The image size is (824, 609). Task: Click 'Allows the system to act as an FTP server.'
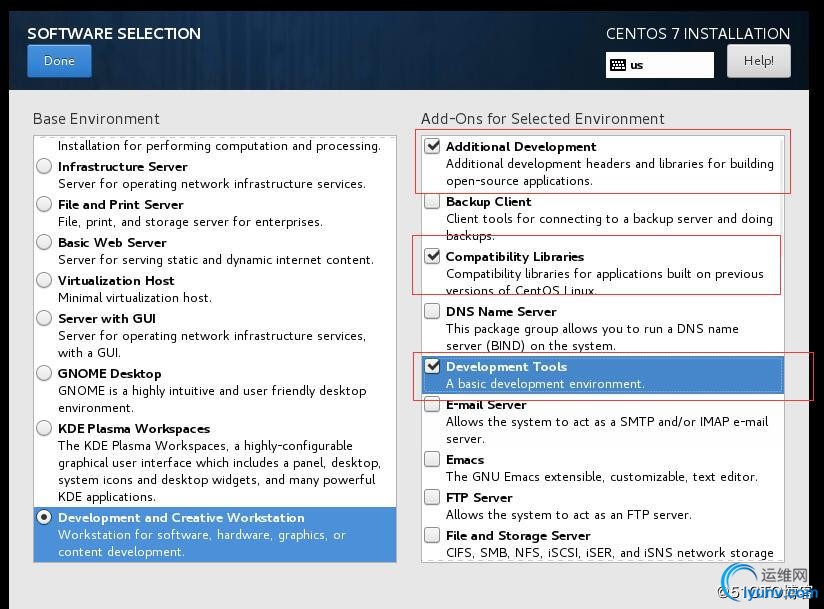(x=569, y=515)
